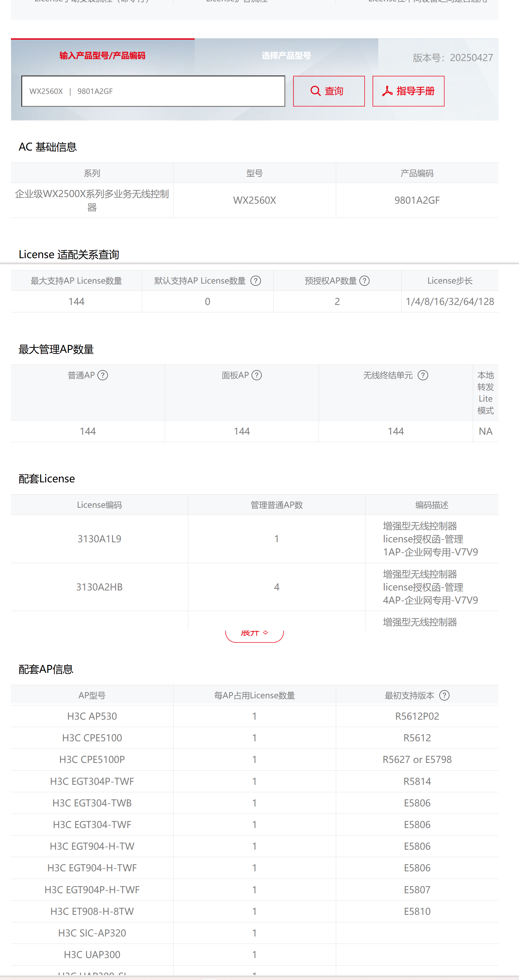The image size is (519, 980).
Task: Select initial version R5814
Action: (x=417, y=782)
